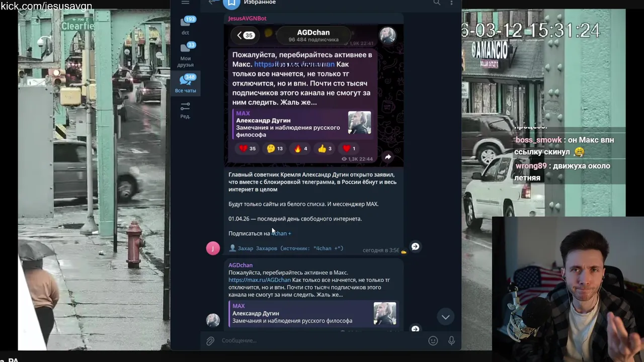Click the wrong89 chat username in stream
Screen dimensions: 644x362
[531, 166]
